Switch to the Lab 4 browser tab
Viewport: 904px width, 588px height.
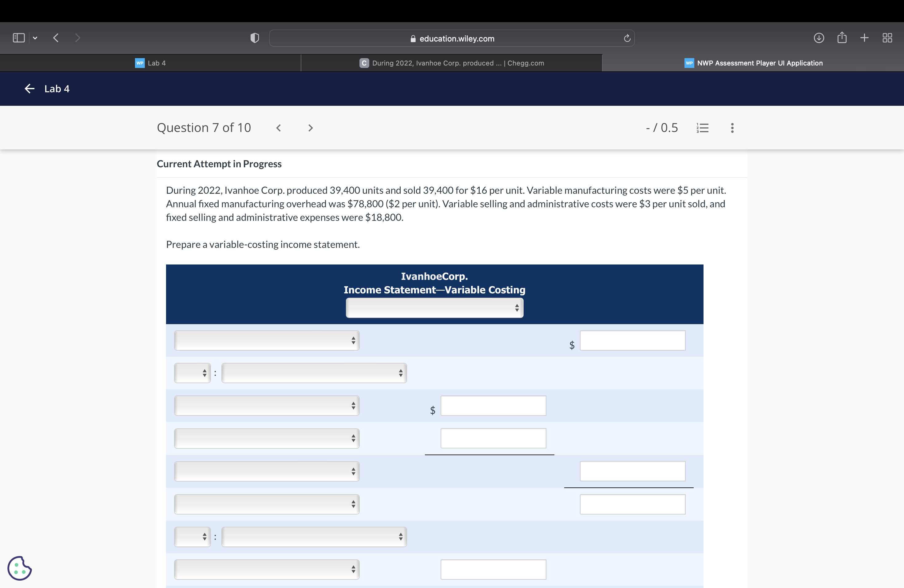point(150,63)
